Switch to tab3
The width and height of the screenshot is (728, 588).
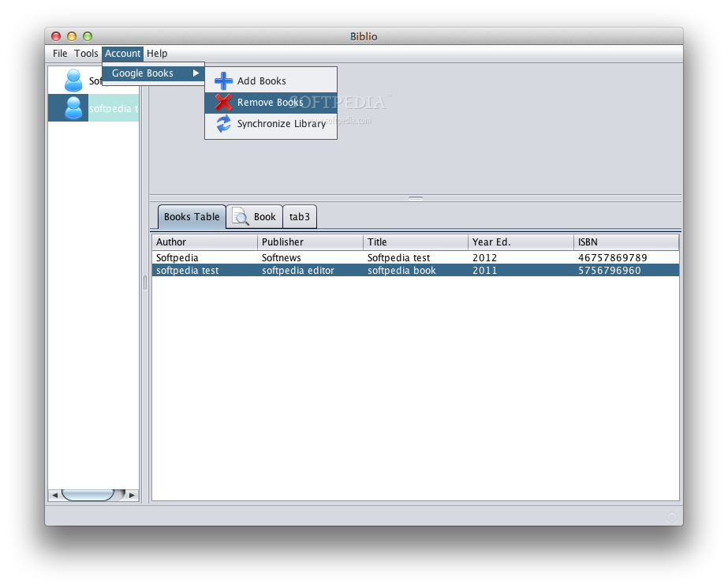tap(300, 217)
